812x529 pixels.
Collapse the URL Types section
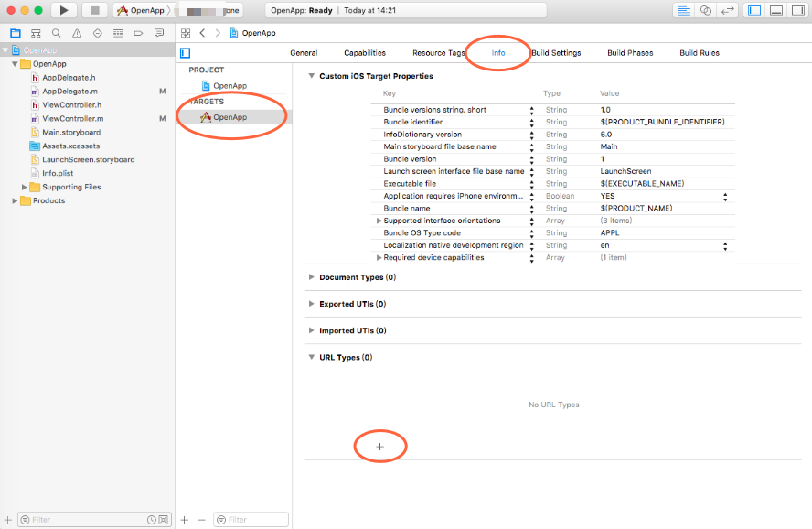point(312,357)
